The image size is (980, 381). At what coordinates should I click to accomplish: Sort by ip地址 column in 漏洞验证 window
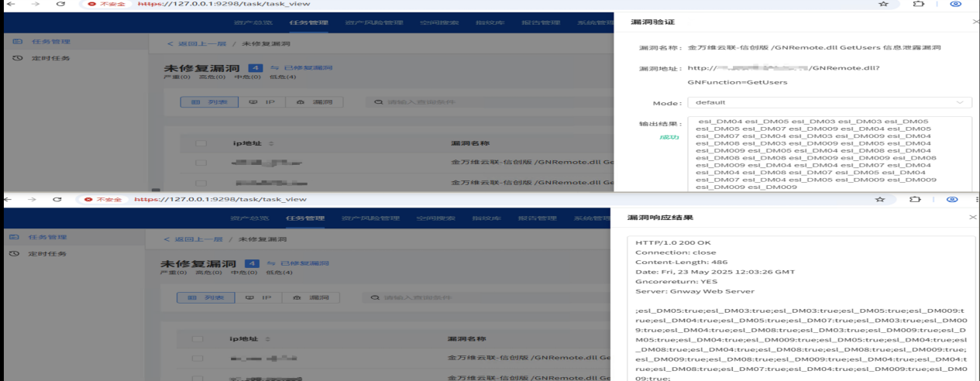(272, 144)
